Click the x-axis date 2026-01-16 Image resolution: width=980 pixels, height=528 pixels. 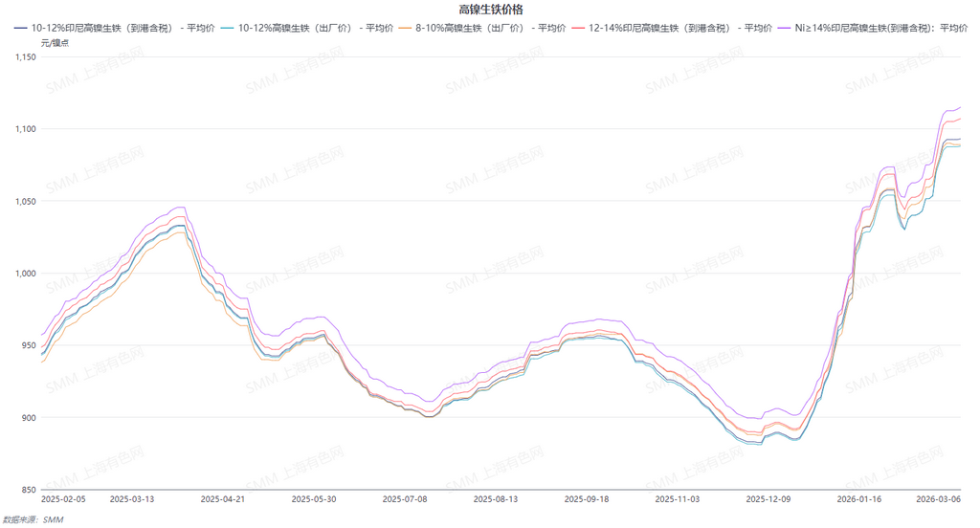[859, 499]
